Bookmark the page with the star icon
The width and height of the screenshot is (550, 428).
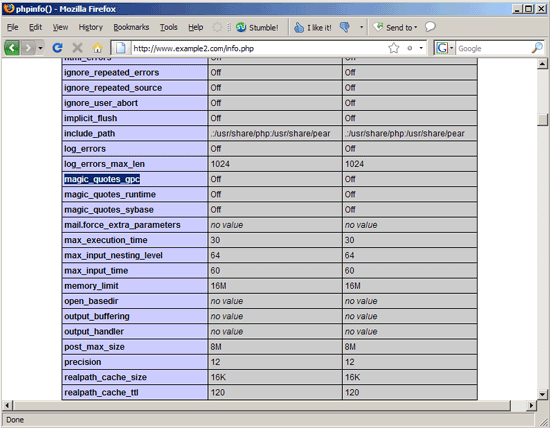point(394,48)
